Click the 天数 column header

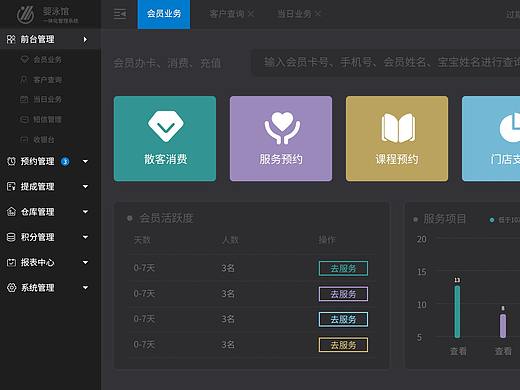(x=142, y=240)
